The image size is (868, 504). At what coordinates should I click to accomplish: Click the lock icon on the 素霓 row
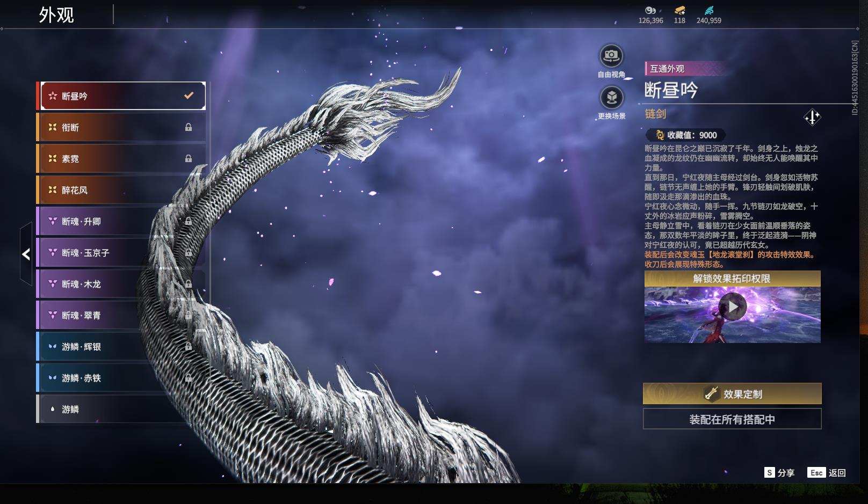(x=189, y=158)
